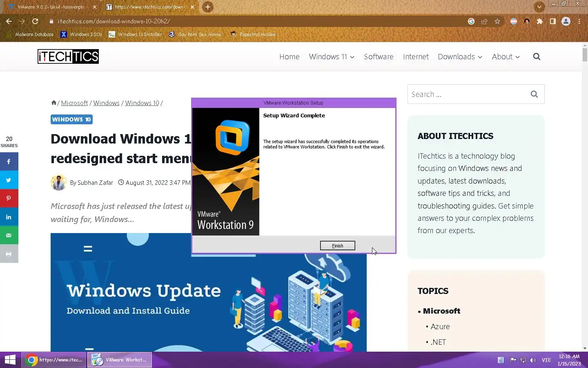Close the VMware 9.0.2 tab
Screen dimensions: 588x368
(95, 7)
